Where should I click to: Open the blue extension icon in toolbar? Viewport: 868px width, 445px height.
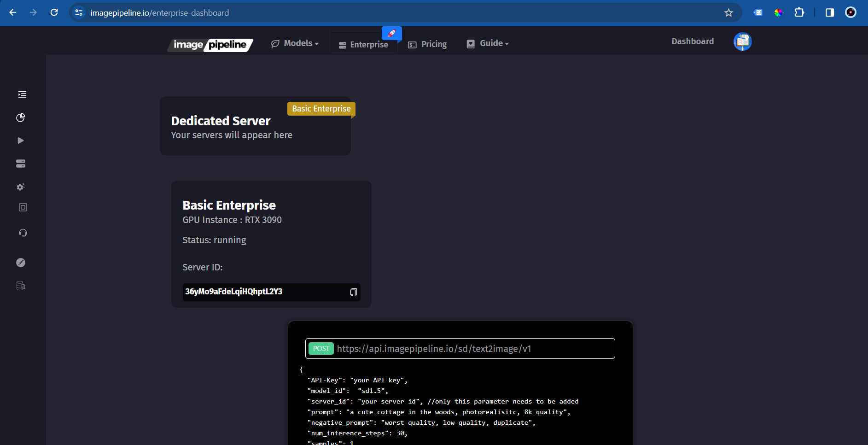pos(758,12)
